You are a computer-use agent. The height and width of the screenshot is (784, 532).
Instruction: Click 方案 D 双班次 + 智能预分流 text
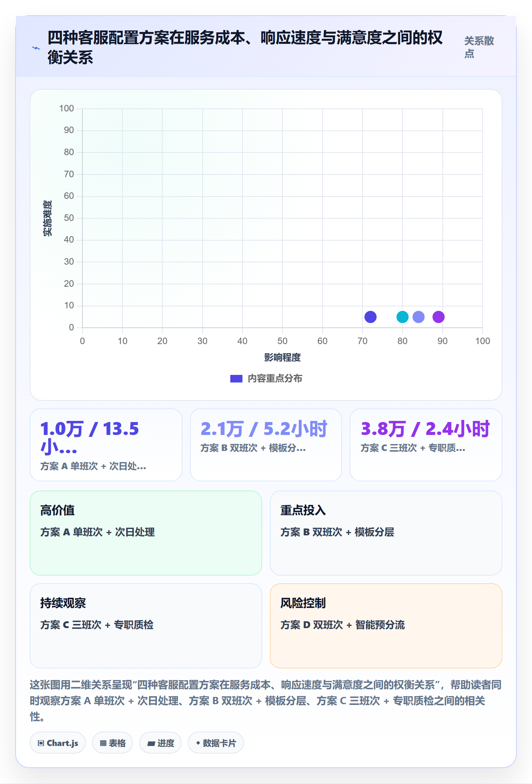click(x=343, y=625)
